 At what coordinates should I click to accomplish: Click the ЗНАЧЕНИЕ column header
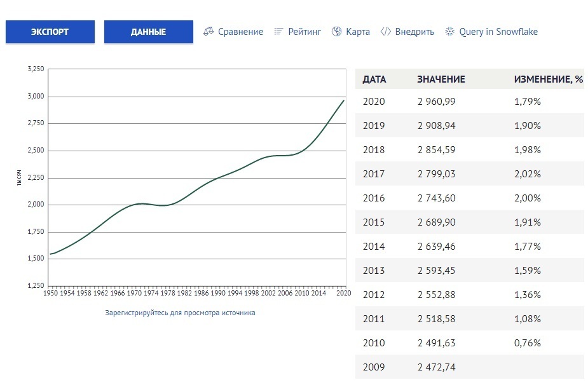pos(441,79)
